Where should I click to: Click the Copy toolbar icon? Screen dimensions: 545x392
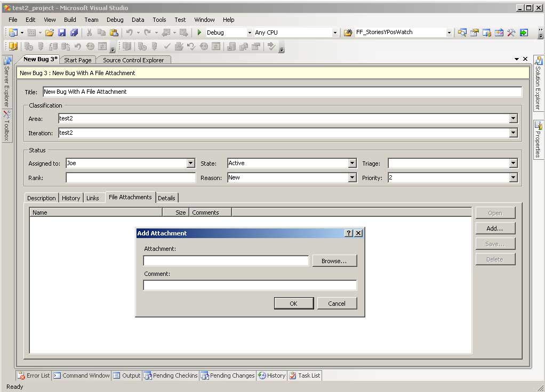point(101,32)
